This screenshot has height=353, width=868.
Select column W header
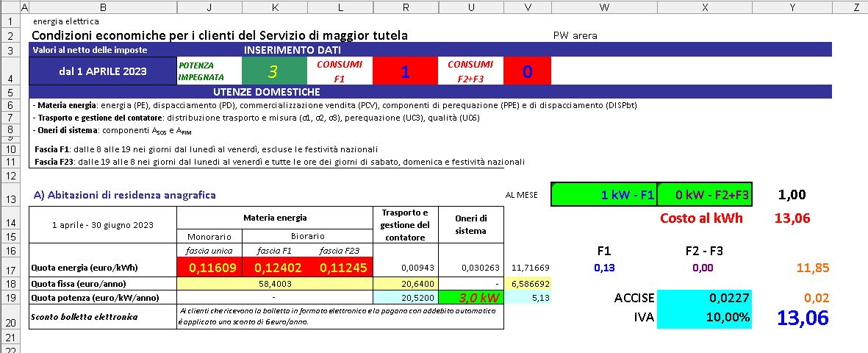click(604, 7)
